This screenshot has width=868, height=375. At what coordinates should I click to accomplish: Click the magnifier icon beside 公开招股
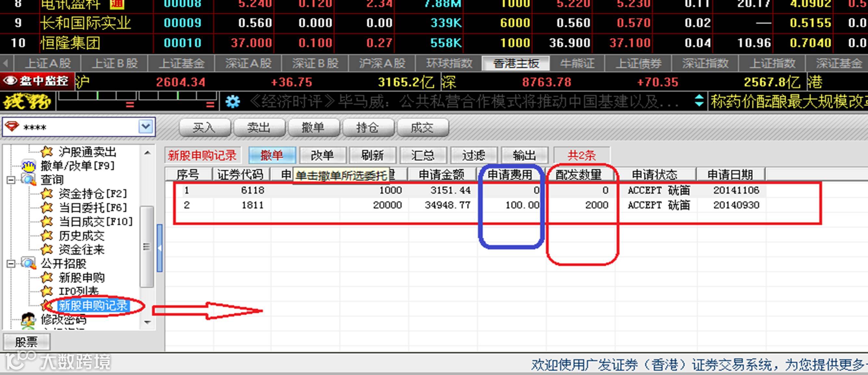click(x=29, y=264)
